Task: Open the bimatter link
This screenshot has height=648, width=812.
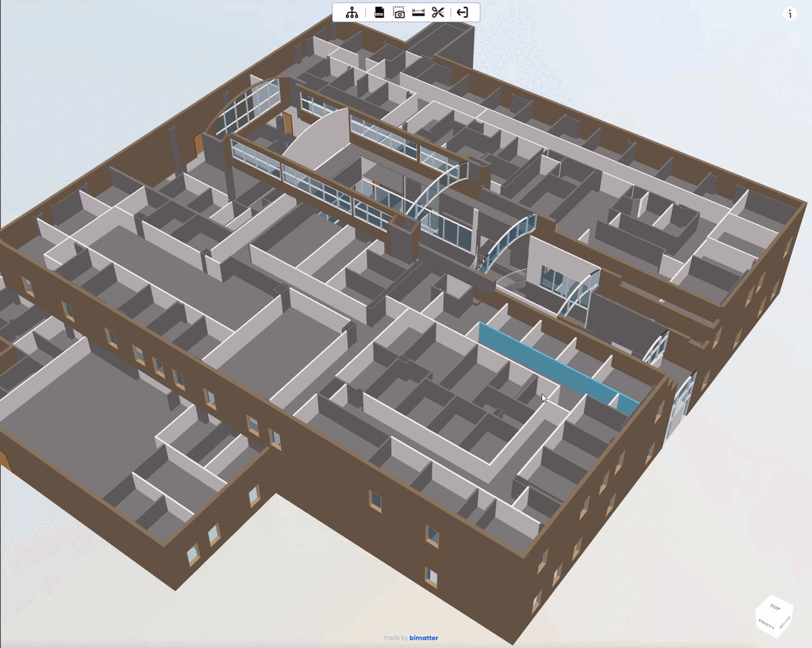Action: point(424,638)
